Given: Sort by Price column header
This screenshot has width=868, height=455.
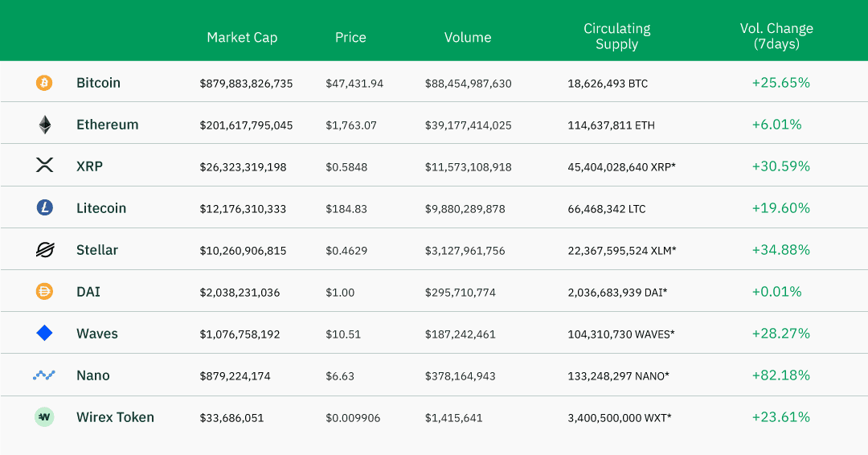Looking at the screenshot, I should click(350, 37).
